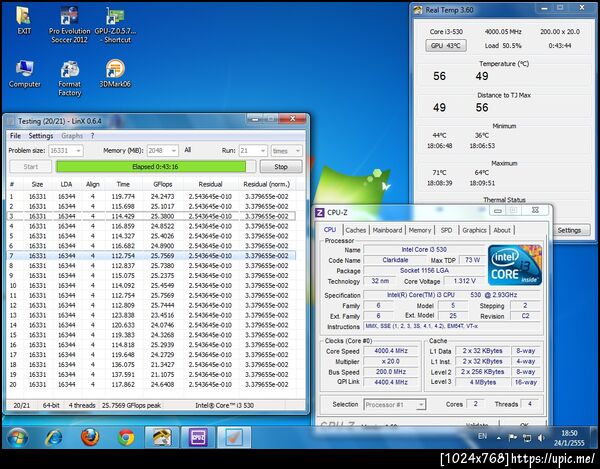Click the Load 50.5% reading

(x=503, y=46)
